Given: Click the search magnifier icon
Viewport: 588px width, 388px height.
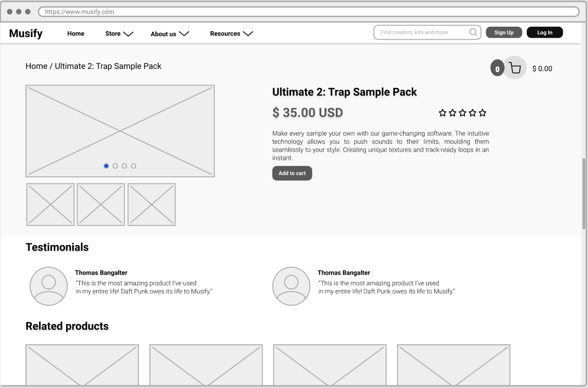Looking at the screenshot, I should click(x=473, y=32).
